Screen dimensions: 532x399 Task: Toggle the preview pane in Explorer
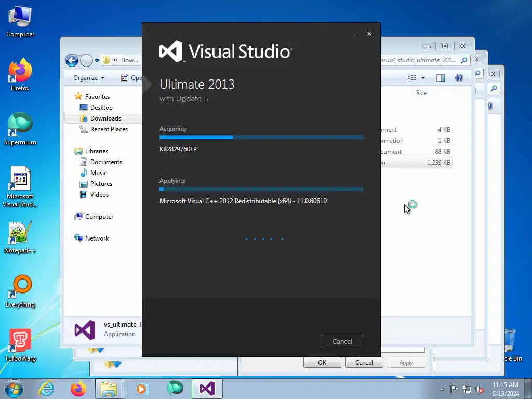pos(441,78)
